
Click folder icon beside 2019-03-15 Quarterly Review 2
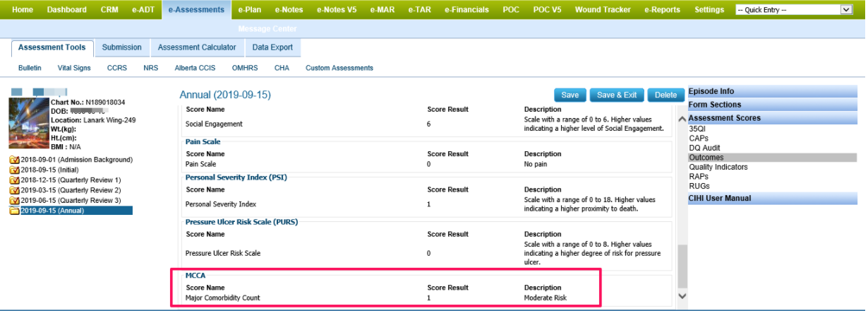(14, 190)
